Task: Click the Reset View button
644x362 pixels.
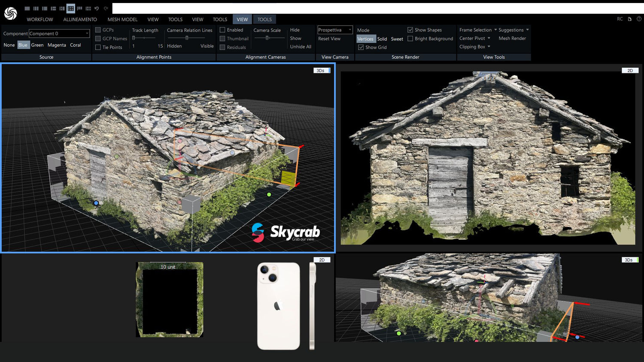Action: point(329,39)
